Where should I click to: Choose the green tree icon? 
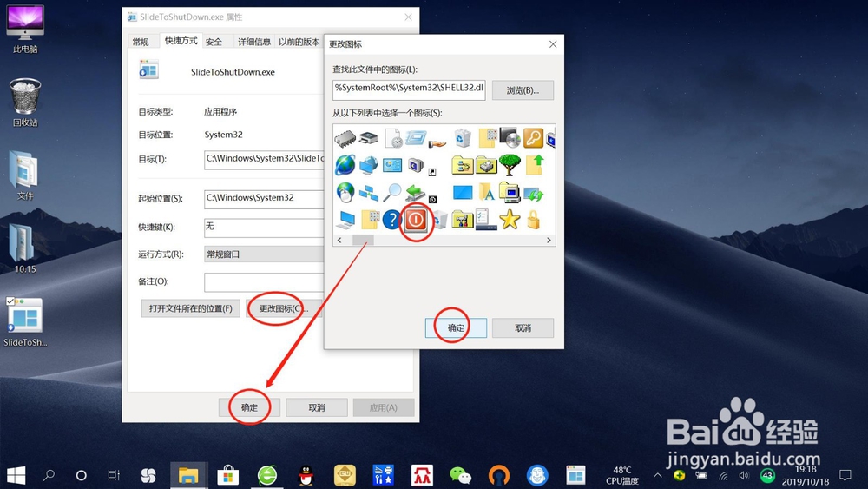coord(510,164)
